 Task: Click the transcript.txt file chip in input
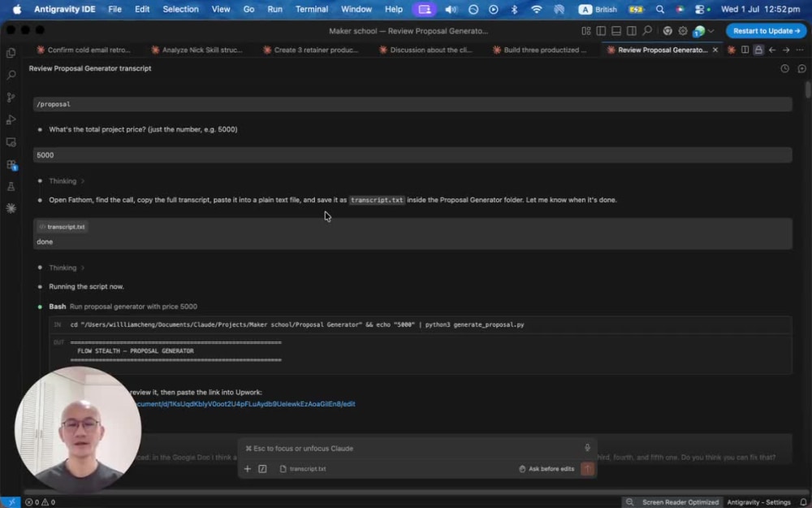[x=303, y=469]
